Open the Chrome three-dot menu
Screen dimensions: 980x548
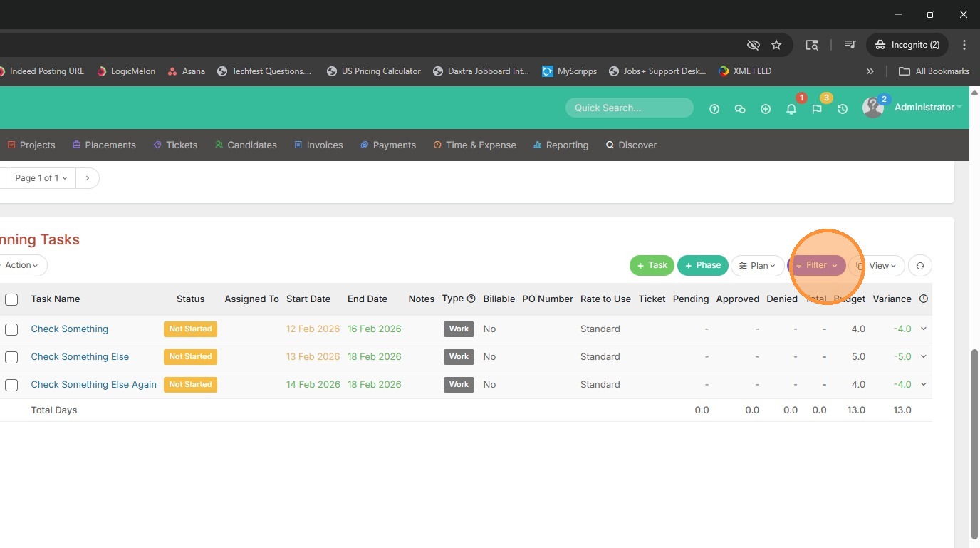point(964,45)
